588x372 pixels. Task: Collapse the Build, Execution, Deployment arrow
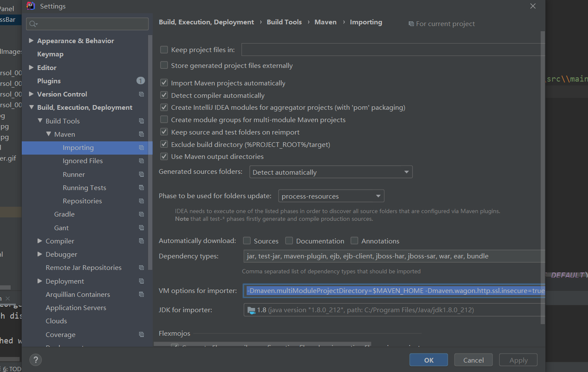(31, 107)
